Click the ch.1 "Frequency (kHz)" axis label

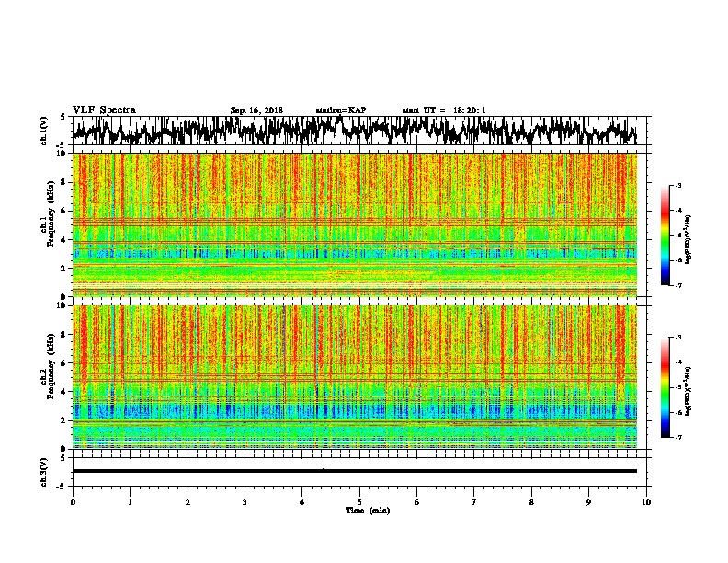49,213
